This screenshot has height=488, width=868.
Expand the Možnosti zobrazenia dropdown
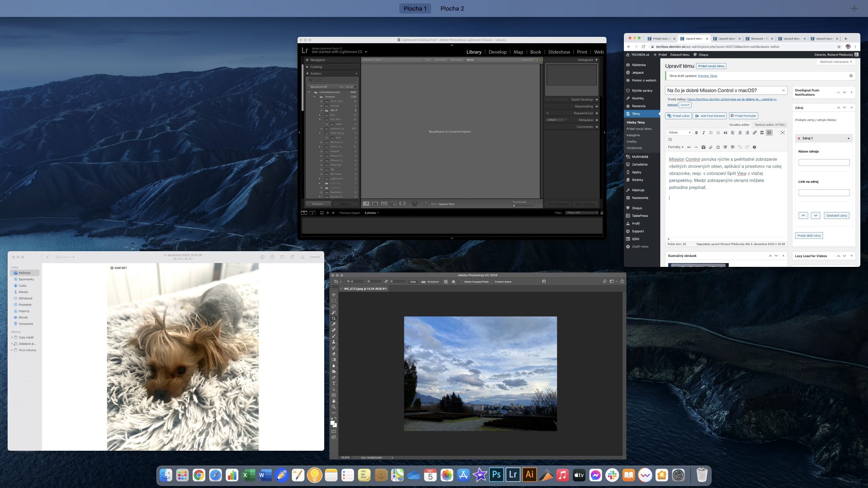point(835,62)
